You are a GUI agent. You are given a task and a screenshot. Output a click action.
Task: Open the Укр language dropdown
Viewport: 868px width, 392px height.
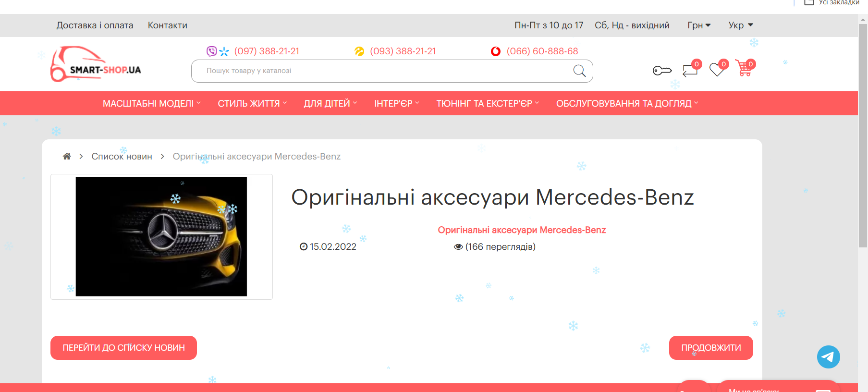pos(741,25)
